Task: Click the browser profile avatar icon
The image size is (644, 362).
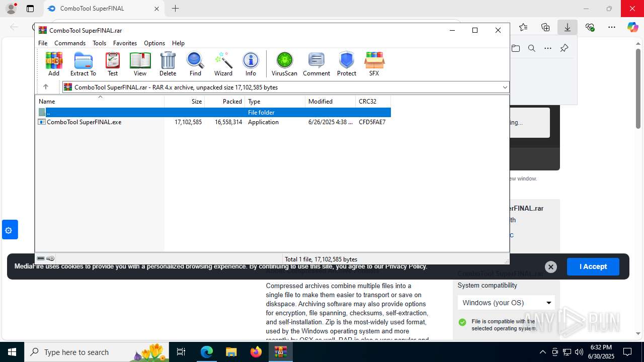Action: 11,9
